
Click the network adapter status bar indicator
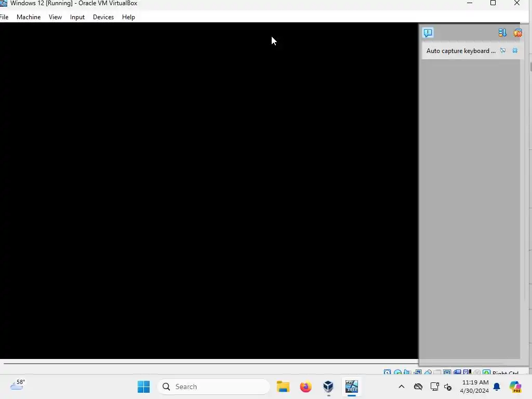[417, 372]
